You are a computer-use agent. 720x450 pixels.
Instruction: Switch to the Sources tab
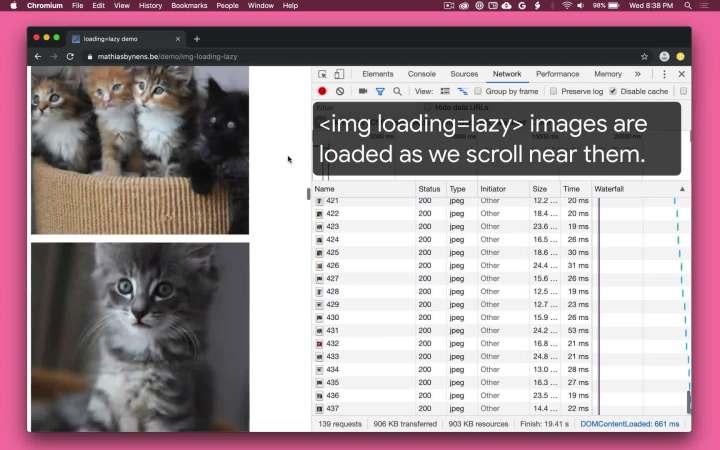coord(464,74)
